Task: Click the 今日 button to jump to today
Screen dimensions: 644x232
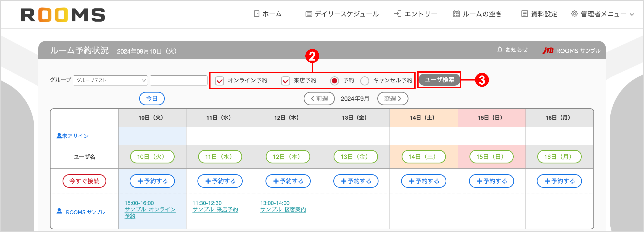Action: pyautogui.click(x=152, y=98)
